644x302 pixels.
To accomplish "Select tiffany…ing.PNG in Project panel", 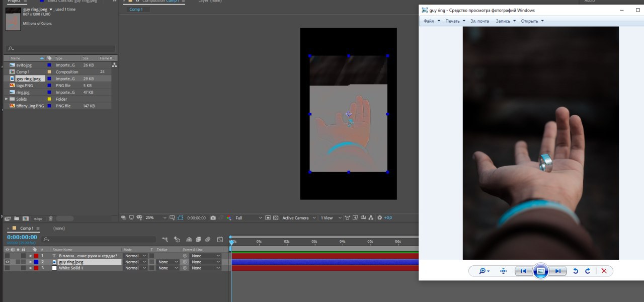I will pos(30,106).
